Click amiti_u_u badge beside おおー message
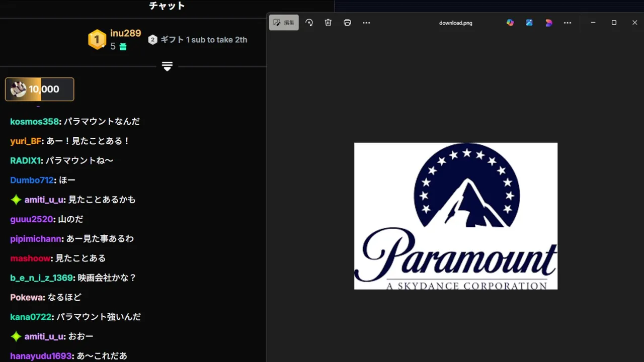 tap(16, 336)
